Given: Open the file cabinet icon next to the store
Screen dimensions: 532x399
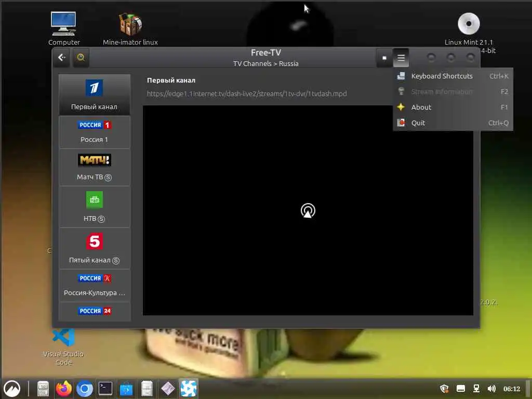Looking at the screenshot, I should point(147,389).
